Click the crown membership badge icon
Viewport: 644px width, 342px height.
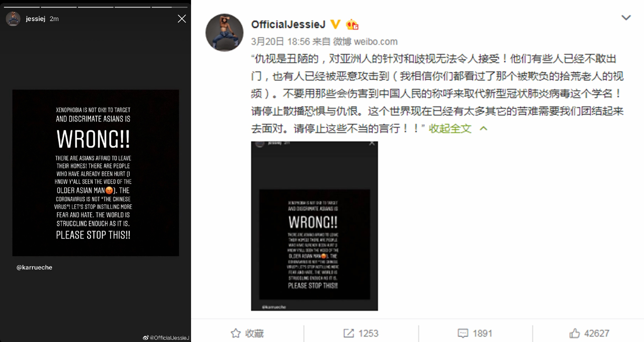click(352, 24)
